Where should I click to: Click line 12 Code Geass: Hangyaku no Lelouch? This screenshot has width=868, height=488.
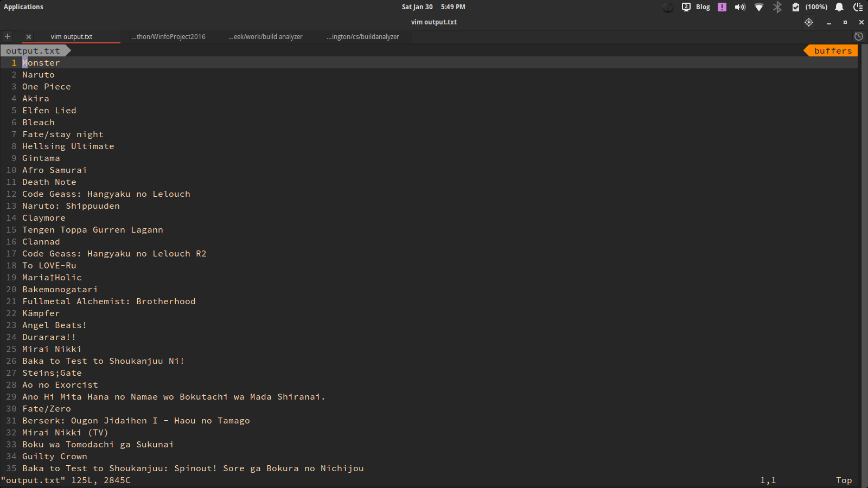tap(106, 194)
